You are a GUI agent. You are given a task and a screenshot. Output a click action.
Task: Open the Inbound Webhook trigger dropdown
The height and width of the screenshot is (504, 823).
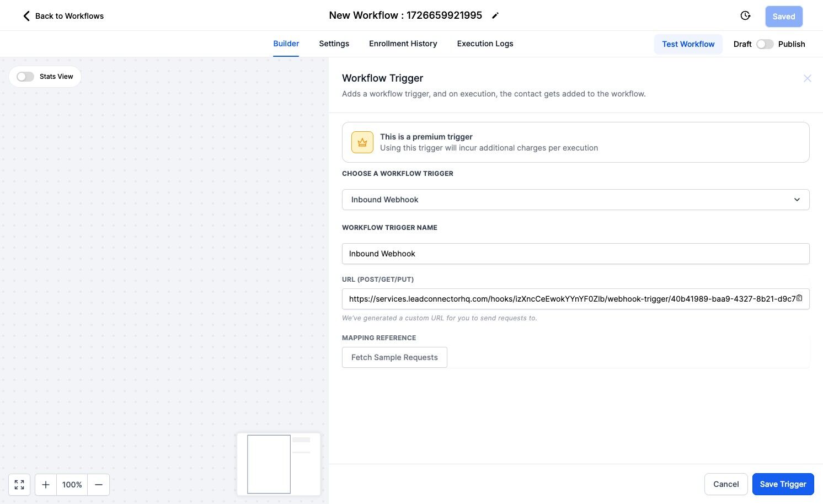575,200
